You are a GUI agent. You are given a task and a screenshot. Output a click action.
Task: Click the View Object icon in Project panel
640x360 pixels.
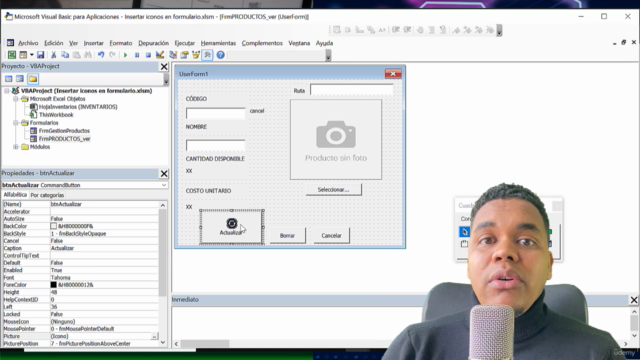(x=20, y=79)
